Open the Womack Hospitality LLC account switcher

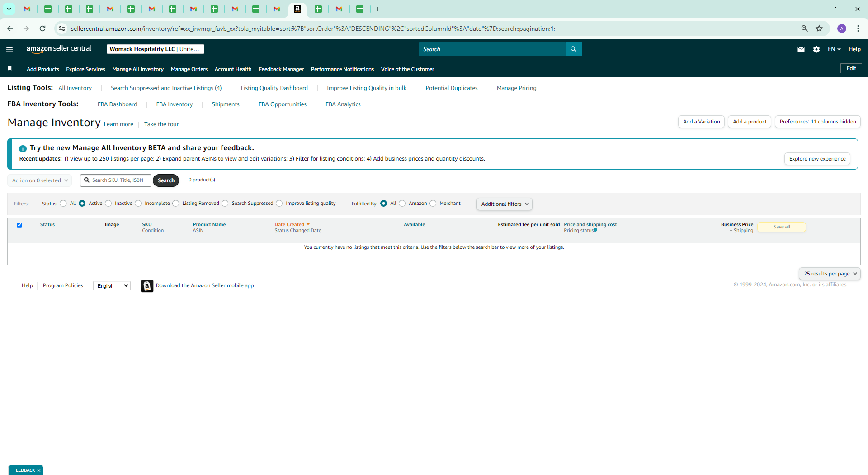[x=156, y=49]
